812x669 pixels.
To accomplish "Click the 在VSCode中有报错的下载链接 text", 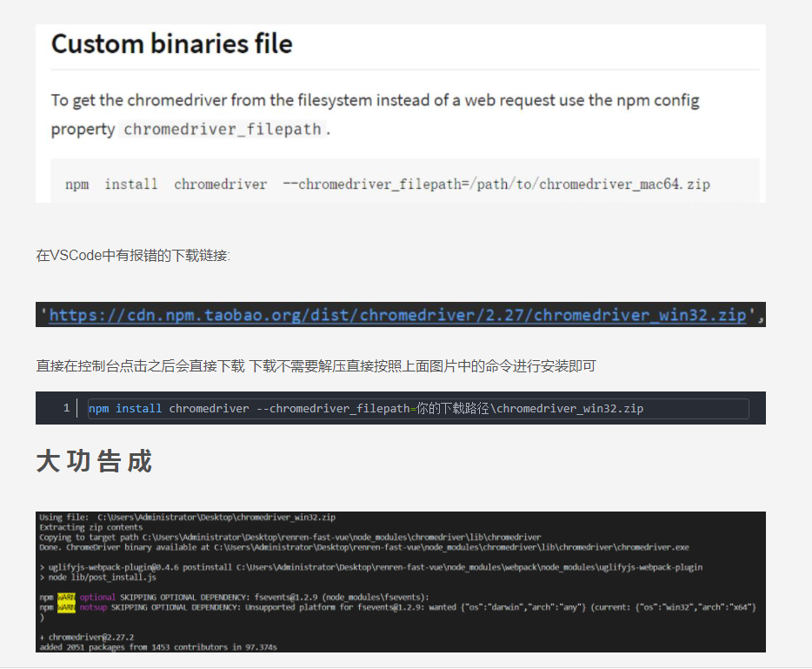I will coord(130,255).
